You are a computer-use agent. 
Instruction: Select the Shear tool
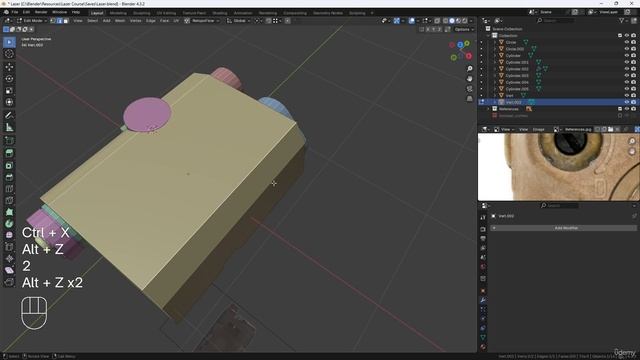(x=9, y=270)
